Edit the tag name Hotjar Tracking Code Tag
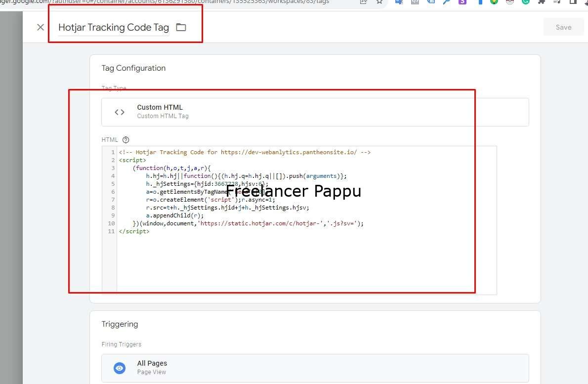The width and height of the screenshot is (588, 384). click(114, 27)
